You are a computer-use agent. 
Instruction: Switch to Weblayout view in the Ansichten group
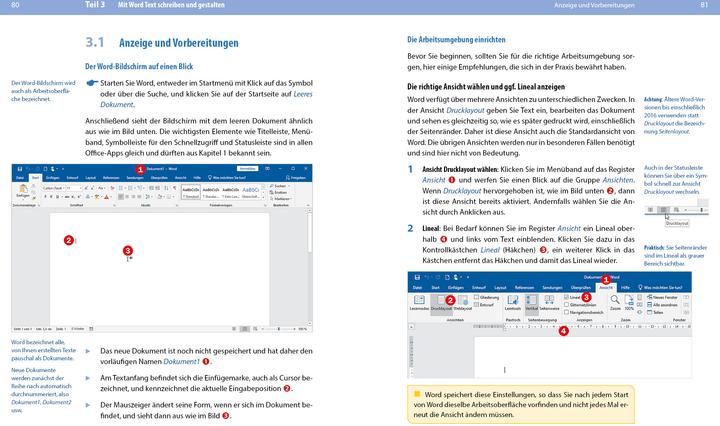pos(463,302)
